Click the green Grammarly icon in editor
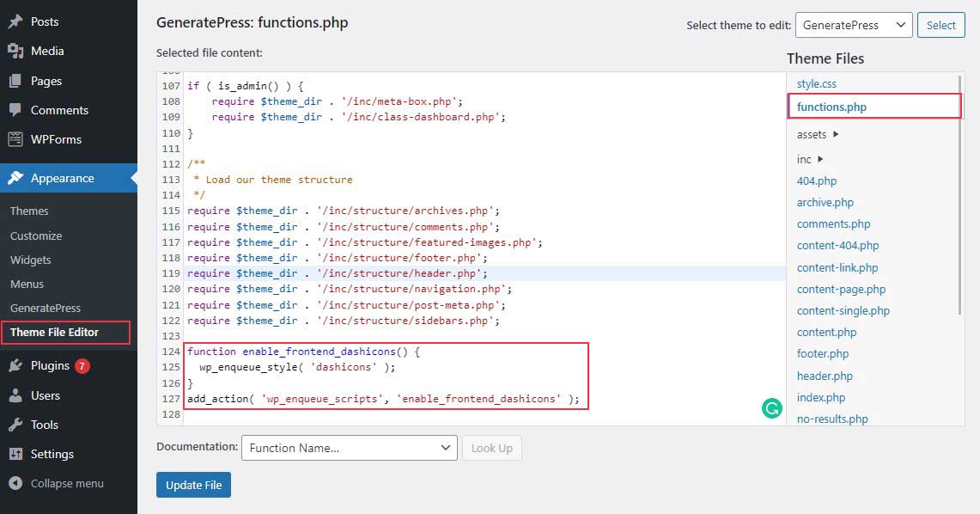 tap(772, 409)
